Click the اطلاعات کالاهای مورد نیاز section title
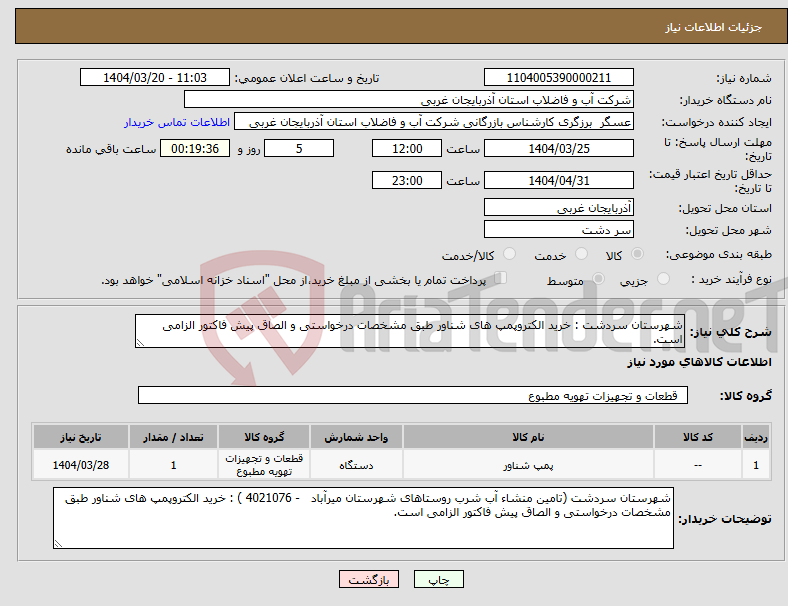788x606 pixels. coord(699,362)
